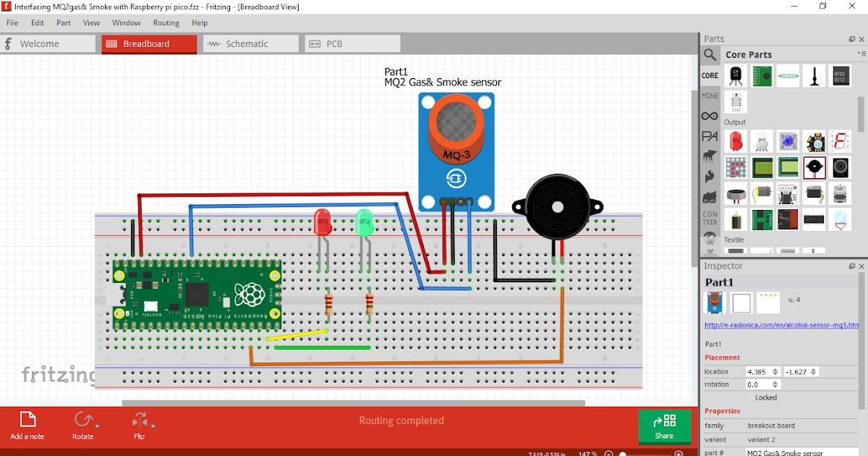Viewport: 868px width, 456px height.
Task: Select the piezo buzzer part icon
Action: point(814,167)
